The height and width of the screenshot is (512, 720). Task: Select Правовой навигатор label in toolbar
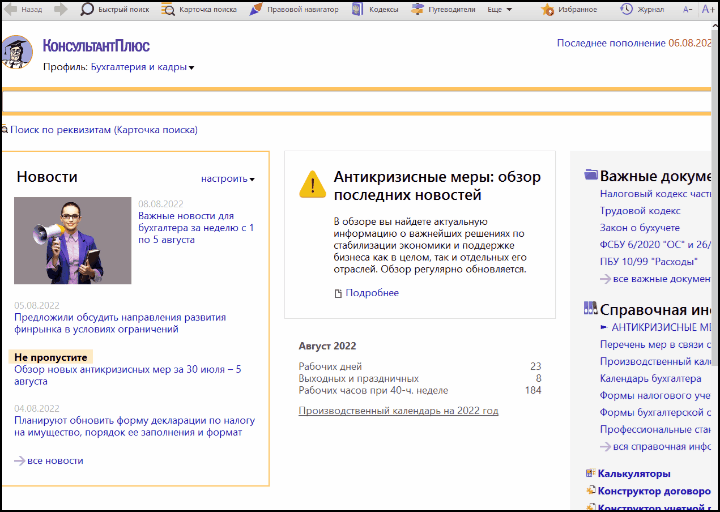tap(303, 9)
